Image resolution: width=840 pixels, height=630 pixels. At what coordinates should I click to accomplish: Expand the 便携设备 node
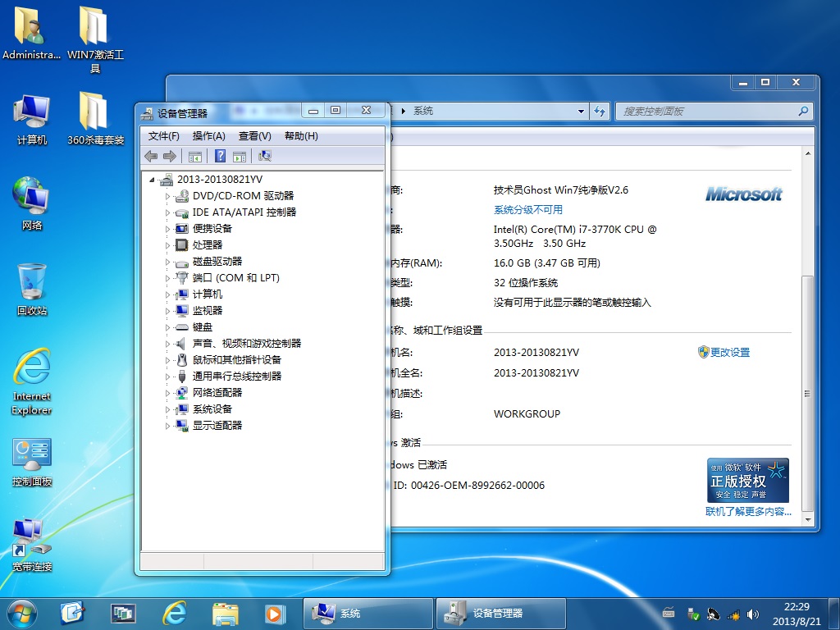(x=167, y=230)
